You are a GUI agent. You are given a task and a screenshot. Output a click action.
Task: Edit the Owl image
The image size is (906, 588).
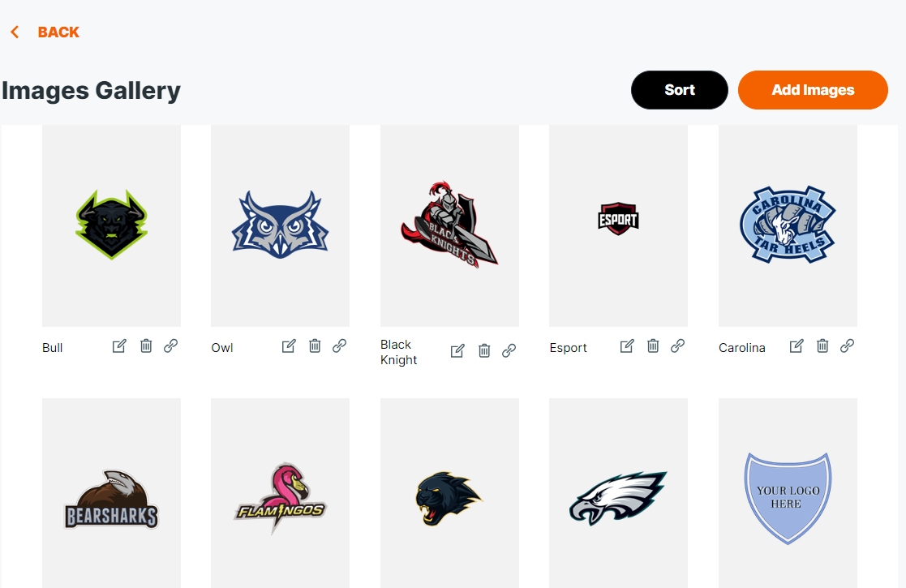[x=288, y=346]
